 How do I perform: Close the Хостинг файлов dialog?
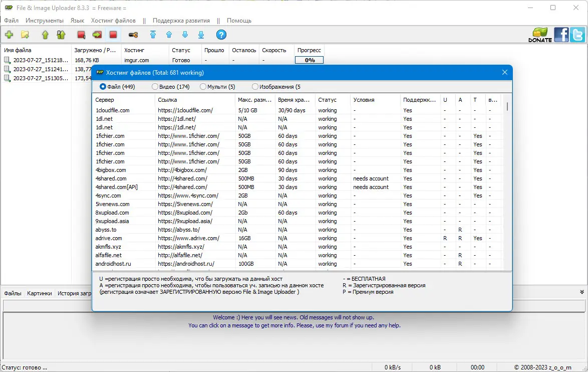pos(505,73)
